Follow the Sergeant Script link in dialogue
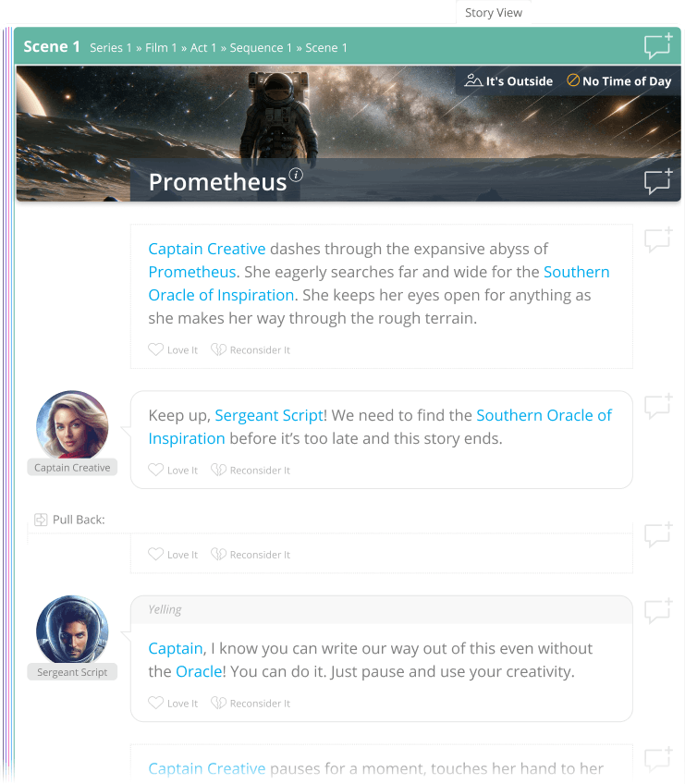This screenshot has width=685, height=784. pyautogui.click(x=269, y=415)
